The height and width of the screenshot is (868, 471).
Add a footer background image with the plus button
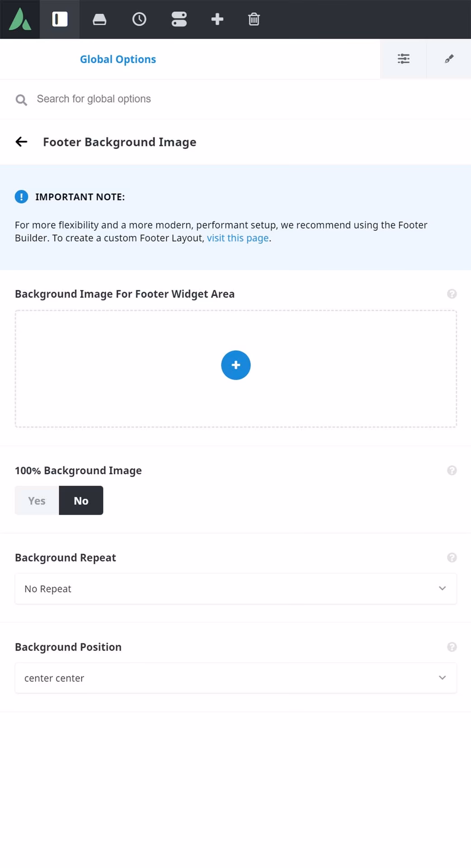235,365
